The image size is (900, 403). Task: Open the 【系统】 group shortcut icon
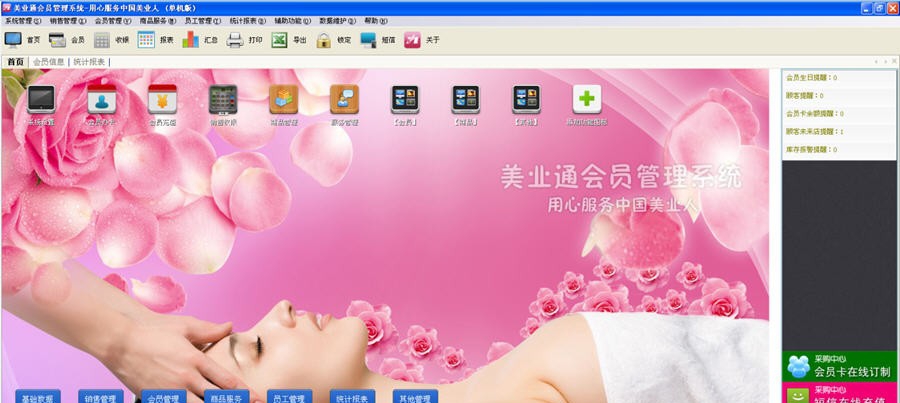pos(526,99)
